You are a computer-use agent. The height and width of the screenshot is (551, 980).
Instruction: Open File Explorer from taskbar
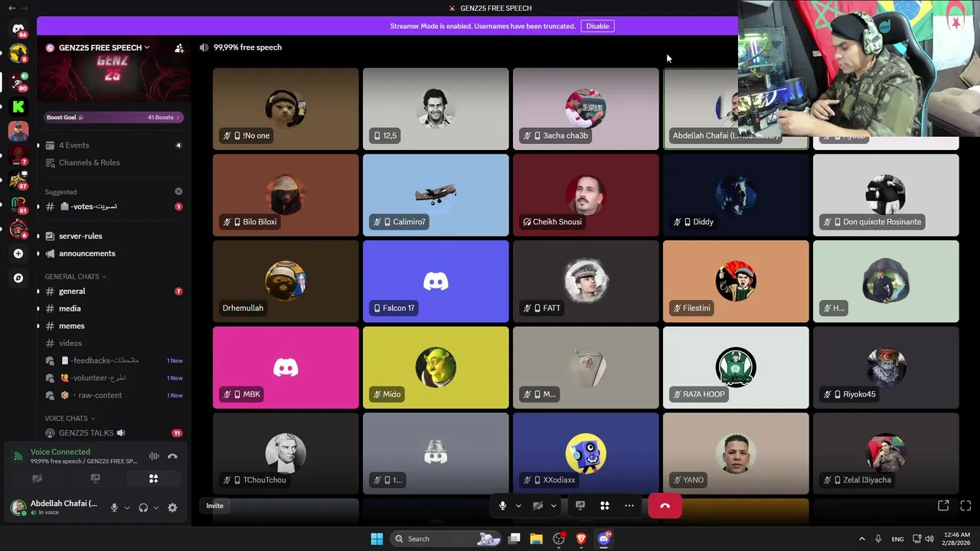pos(536,539)
